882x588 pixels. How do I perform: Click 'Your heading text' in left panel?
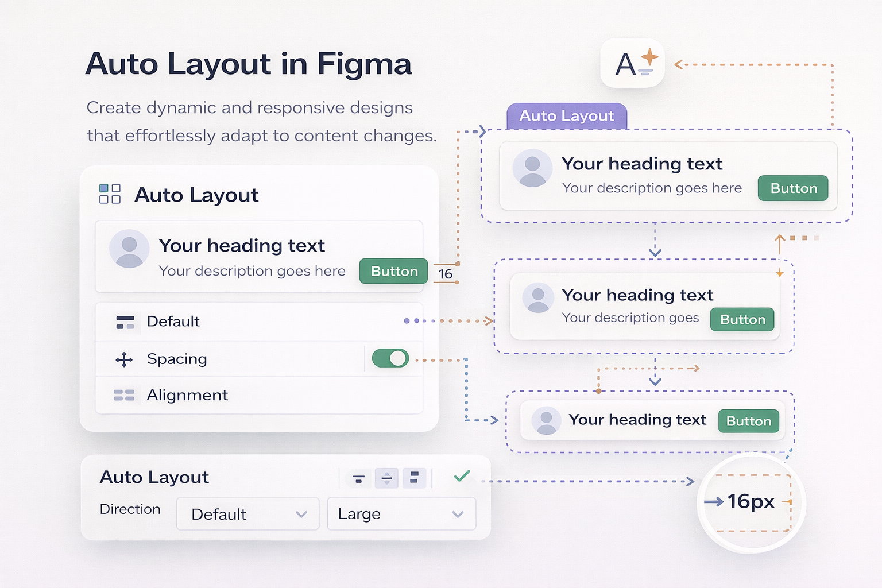click(x=242, y=246)
